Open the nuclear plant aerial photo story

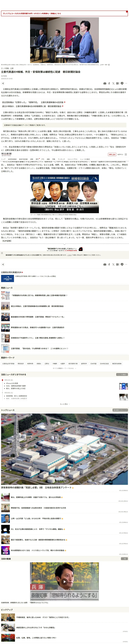[64, 449]
